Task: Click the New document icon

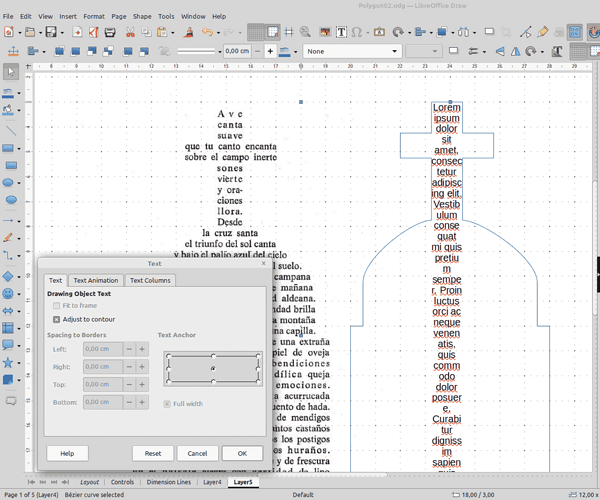Action: point(9,32)
